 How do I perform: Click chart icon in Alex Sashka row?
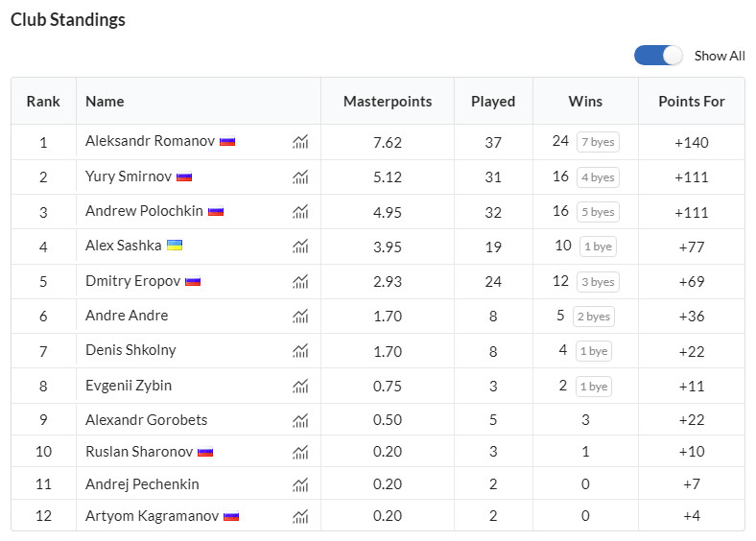tap(300, 247)
